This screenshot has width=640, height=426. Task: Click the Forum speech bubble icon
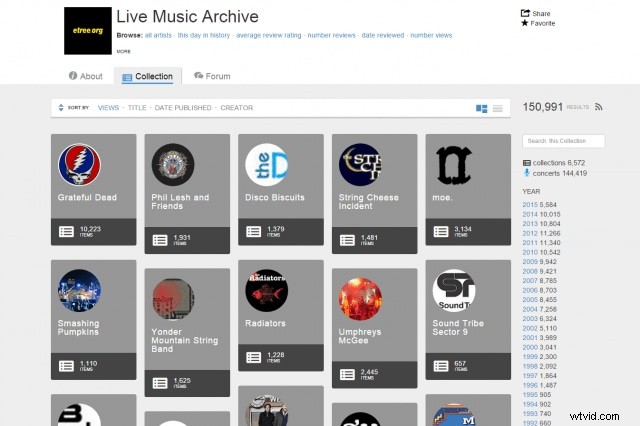point(199,75)
